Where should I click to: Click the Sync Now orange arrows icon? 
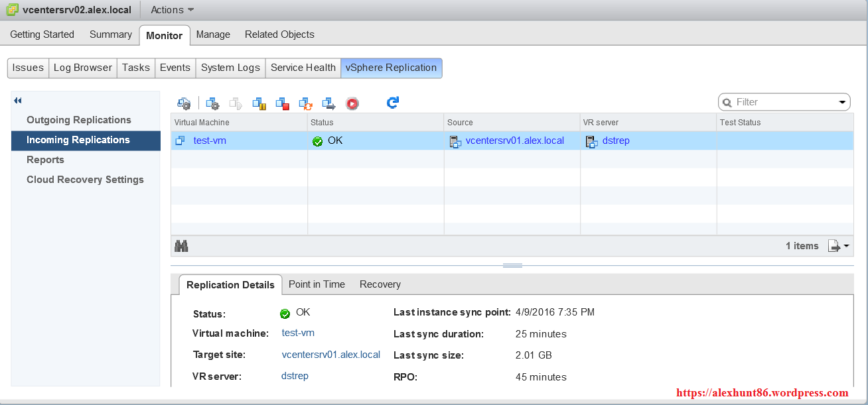(x=305, y=103)
